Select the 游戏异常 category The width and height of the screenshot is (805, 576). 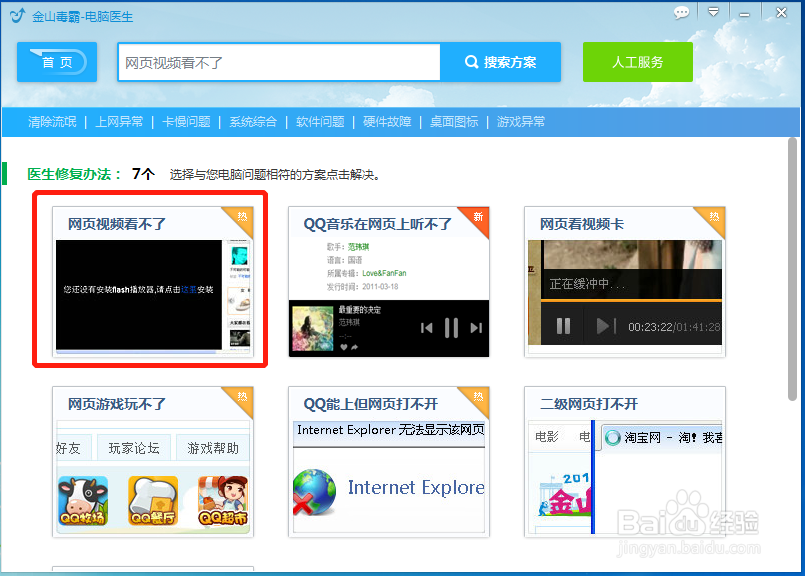coord(521,122)
